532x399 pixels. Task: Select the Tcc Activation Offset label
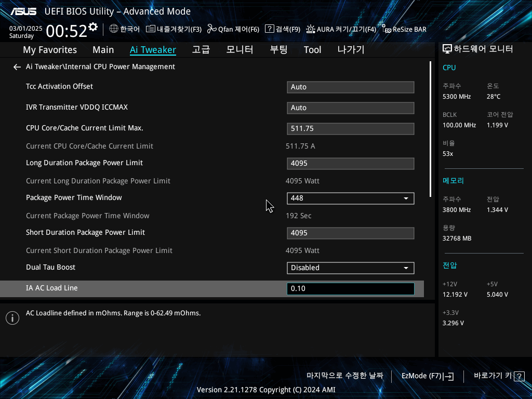coord(59,86)
